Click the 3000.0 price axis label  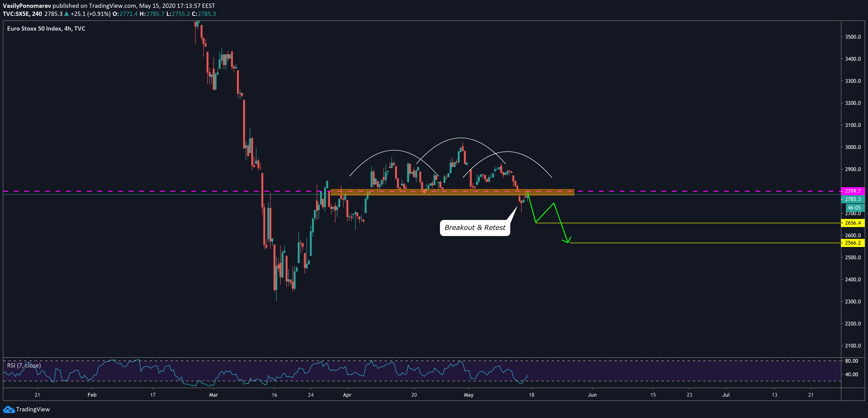853,147
